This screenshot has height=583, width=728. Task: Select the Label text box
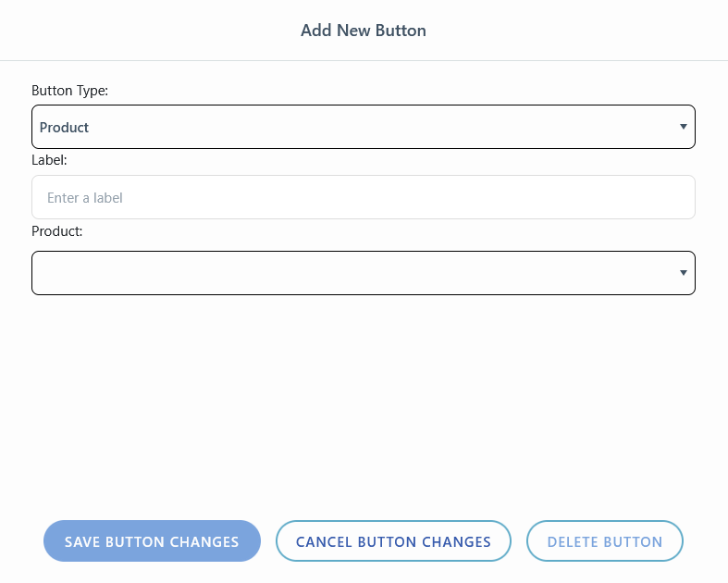pos(363,197)
